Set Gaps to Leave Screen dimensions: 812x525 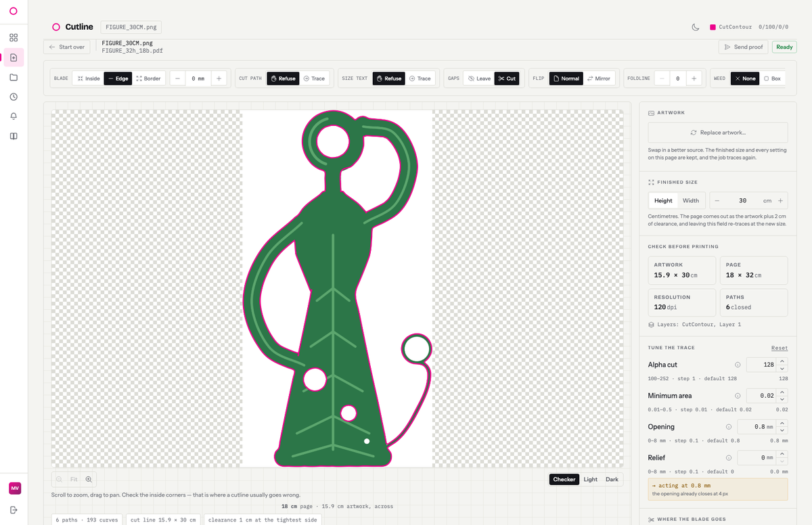479,78
